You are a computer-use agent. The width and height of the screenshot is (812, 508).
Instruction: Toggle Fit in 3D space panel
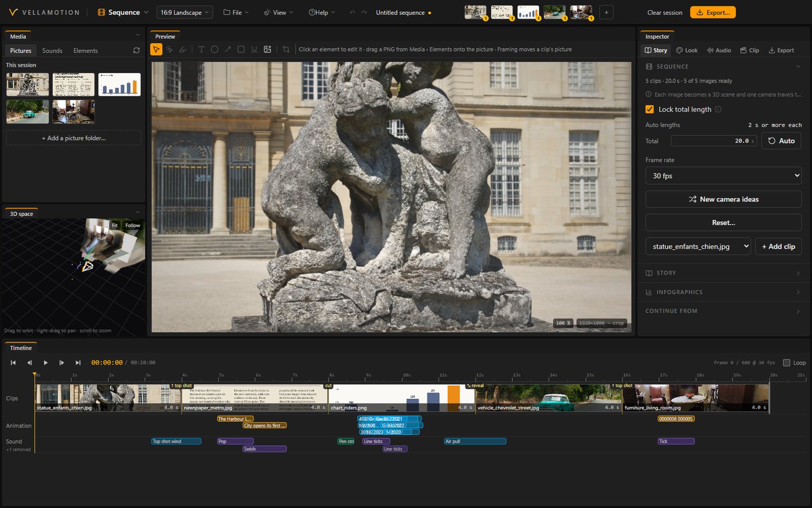tap(115, 225)
